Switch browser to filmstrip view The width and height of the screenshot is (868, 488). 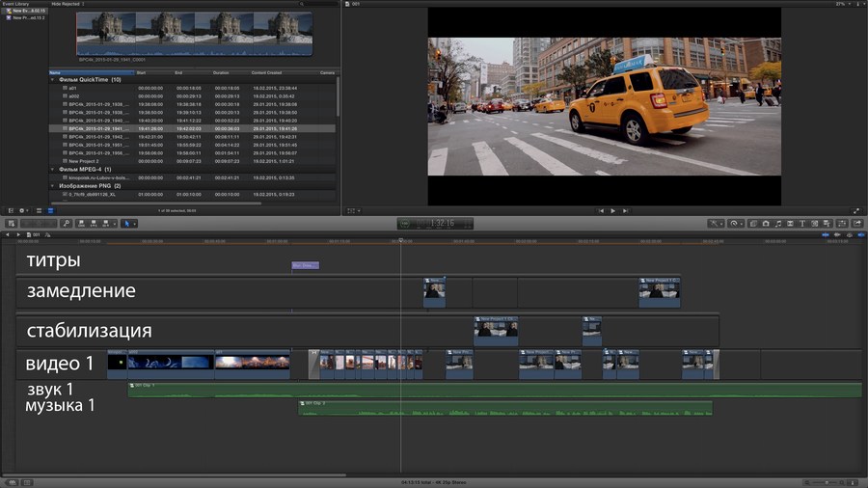coord(39,211)
